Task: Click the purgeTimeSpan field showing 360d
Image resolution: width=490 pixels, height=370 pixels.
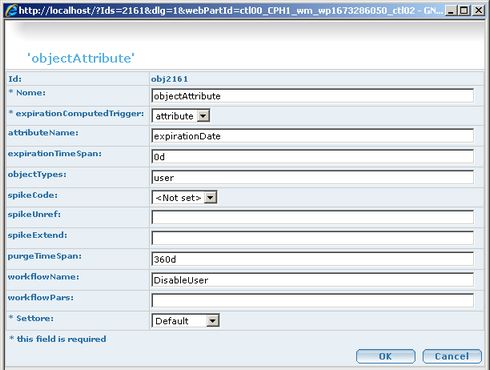Action: click(x=313, y=259)
